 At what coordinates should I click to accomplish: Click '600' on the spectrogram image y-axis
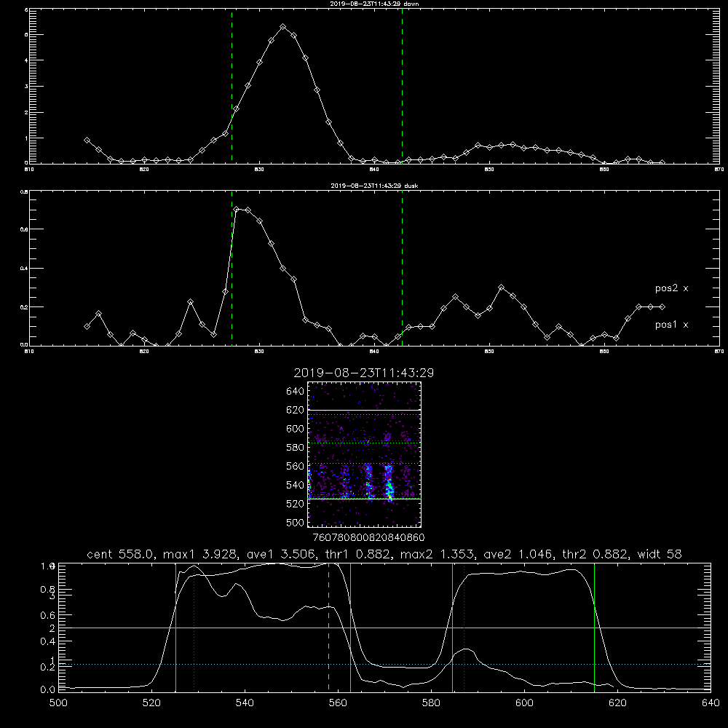coord(296,429)
